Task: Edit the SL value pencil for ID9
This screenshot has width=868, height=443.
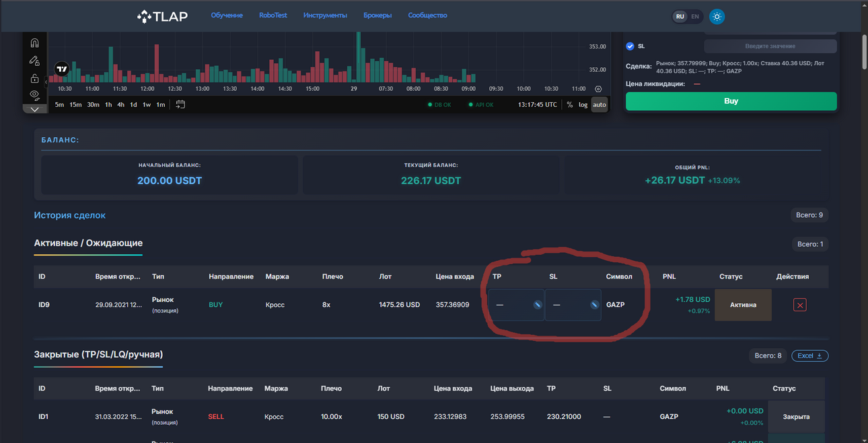Action: click(594, 305)
